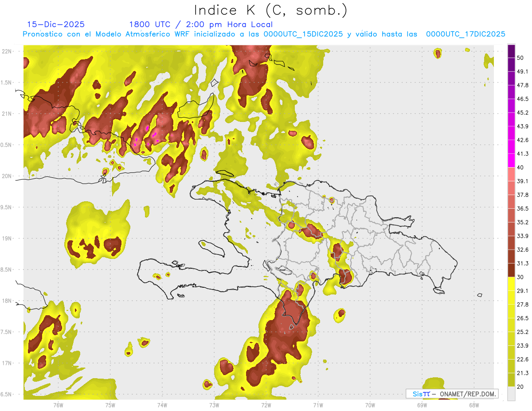Click the colorbar label "29.1"

tap(523, 291)
